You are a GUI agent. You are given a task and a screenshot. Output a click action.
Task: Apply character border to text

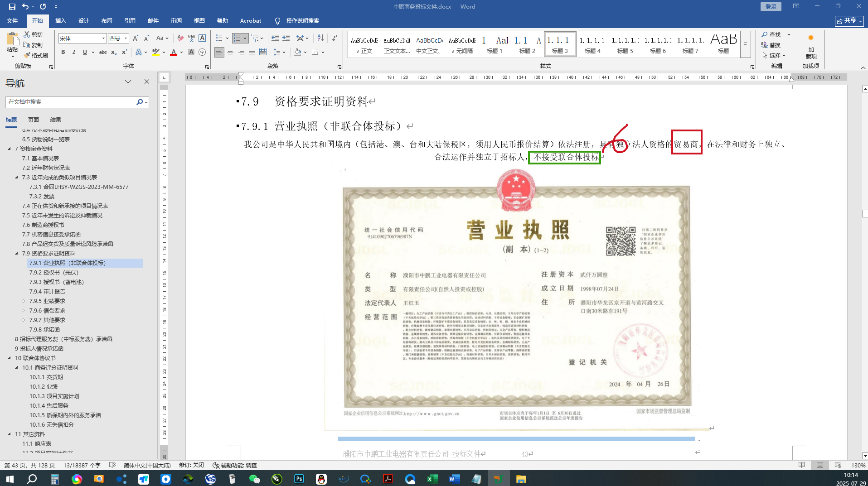pos(202,38)
